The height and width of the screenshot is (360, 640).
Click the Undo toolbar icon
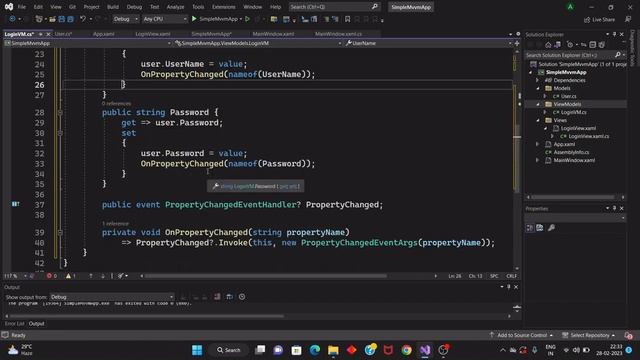pos(83,19)
